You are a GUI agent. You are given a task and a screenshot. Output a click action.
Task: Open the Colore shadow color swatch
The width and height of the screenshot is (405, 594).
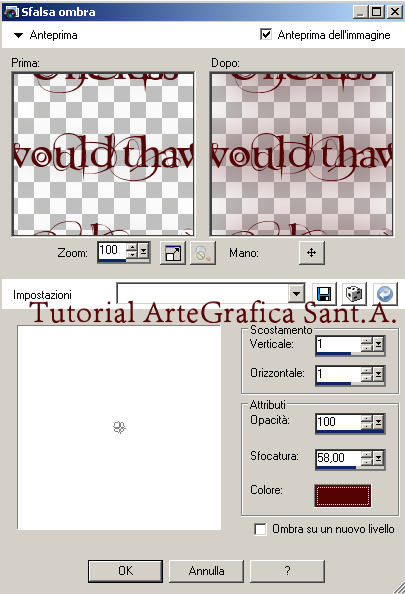[342, 495]
